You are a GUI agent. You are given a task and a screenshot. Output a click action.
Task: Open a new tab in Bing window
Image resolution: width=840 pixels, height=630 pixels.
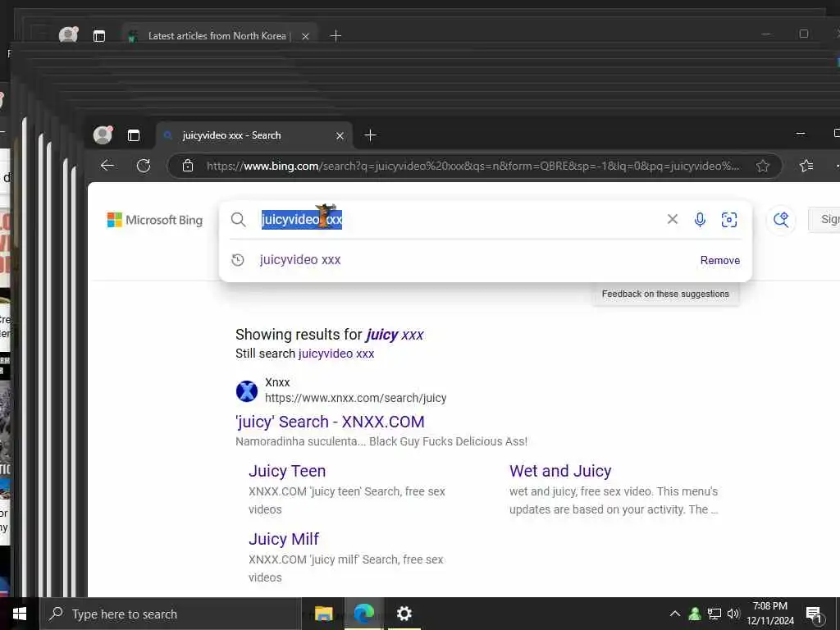[x=370, y=135]
